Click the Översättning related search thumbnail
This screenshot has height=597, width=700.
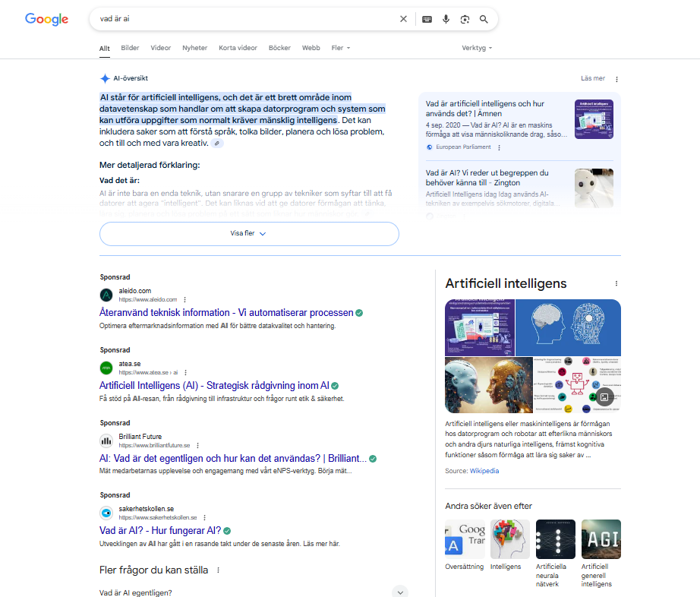[x=465, y=539]
